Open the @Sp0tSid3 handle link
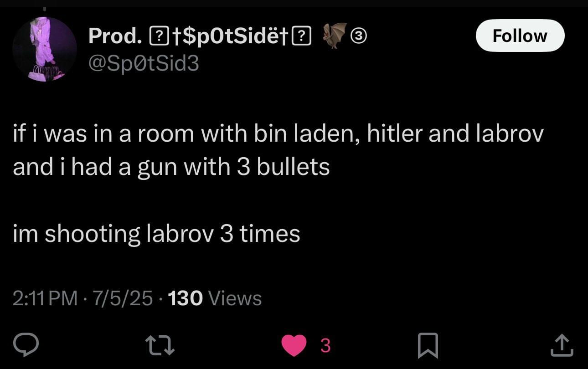Image resolution: width=588 pixels, height=369 pixels. (144, 63)
